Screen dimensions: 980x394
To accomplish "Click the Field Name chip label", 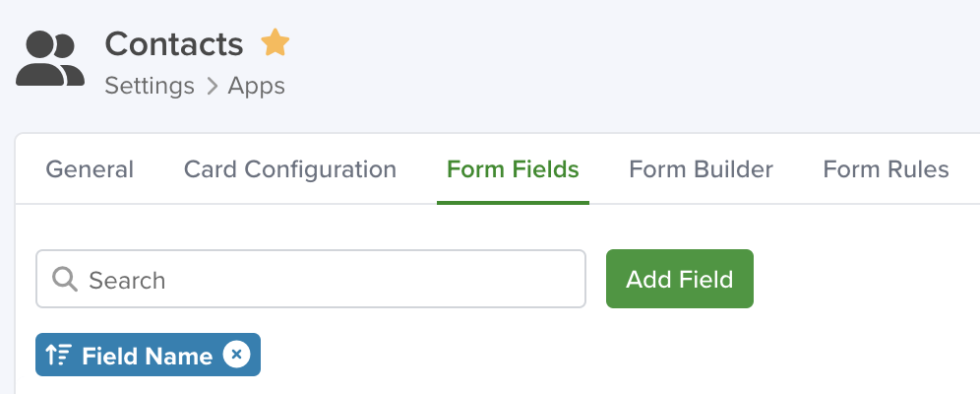I will (148, 356).
